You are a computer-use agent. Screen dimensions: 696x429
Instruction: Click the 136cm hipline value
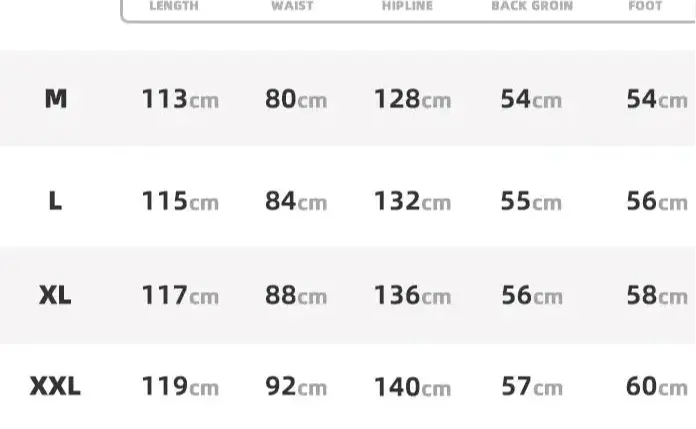[412, 295]
